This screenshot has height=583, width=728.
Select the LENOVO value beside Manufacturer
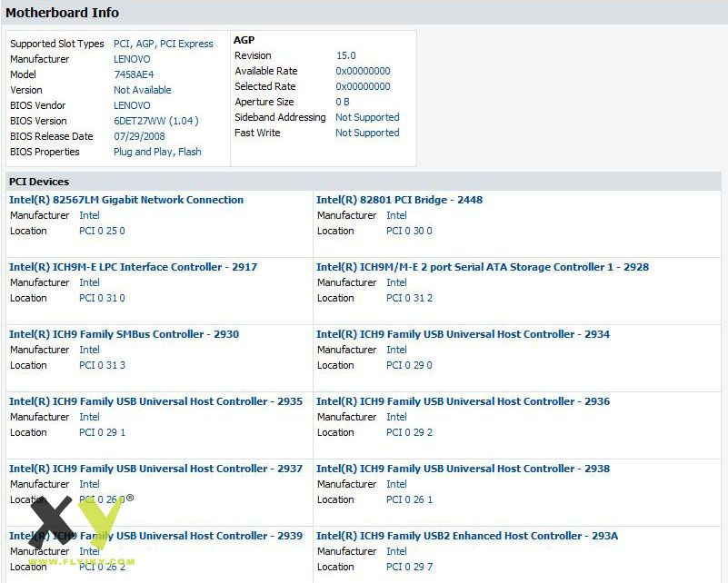(x=132, y=59)
